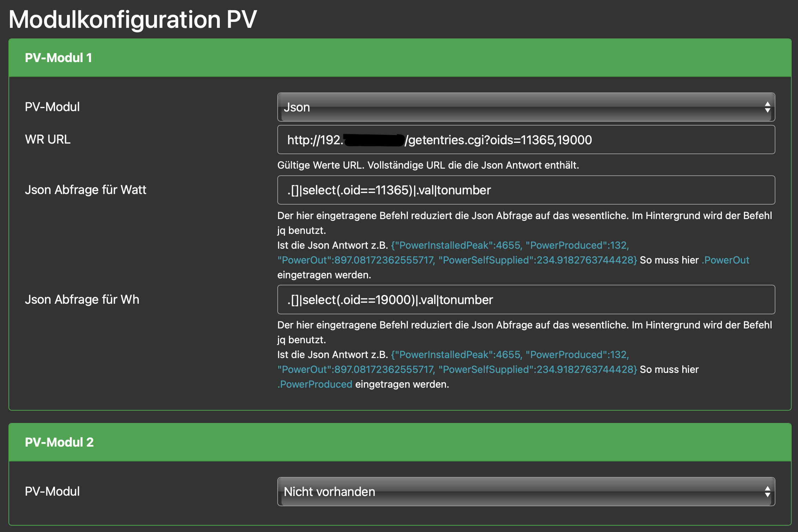The width and height of the screenshot is (798, 532).
Task: Click the PV-Modul label in module 1
Action: coord(52,107)
